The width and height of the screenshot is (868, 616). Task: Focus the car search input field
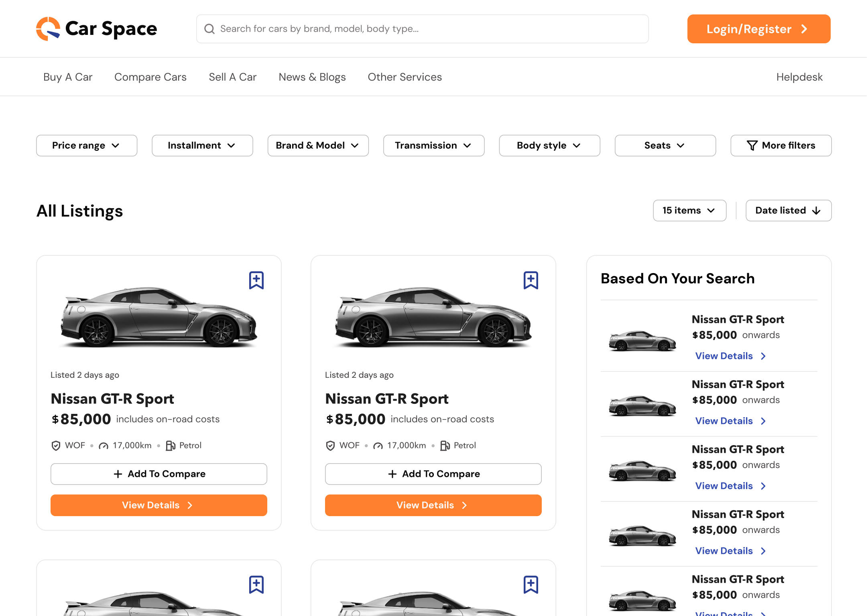[x=423, y=29]
